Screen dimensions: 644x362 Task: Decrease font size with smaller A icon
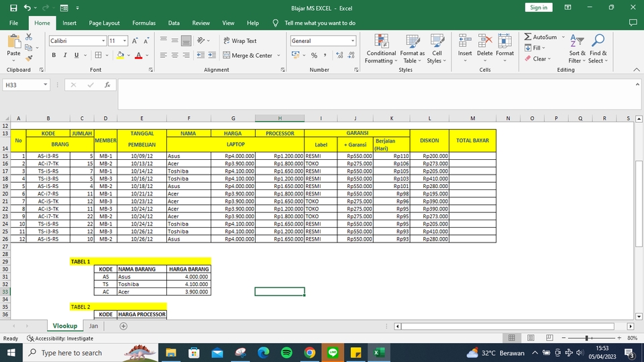(x=146, y=41)
